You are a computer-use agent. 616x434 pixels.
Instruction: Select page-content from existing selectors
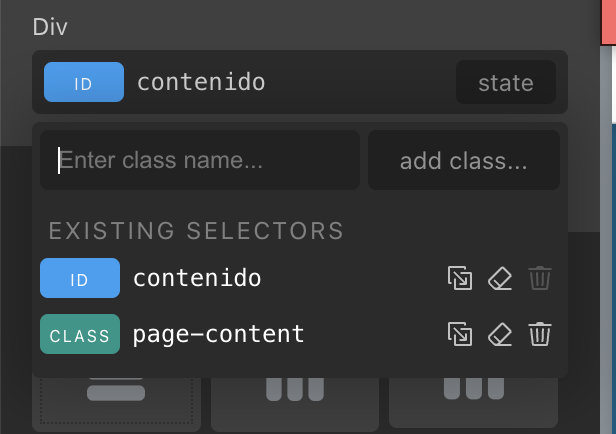pyautogui.click(x=218, y=334)
